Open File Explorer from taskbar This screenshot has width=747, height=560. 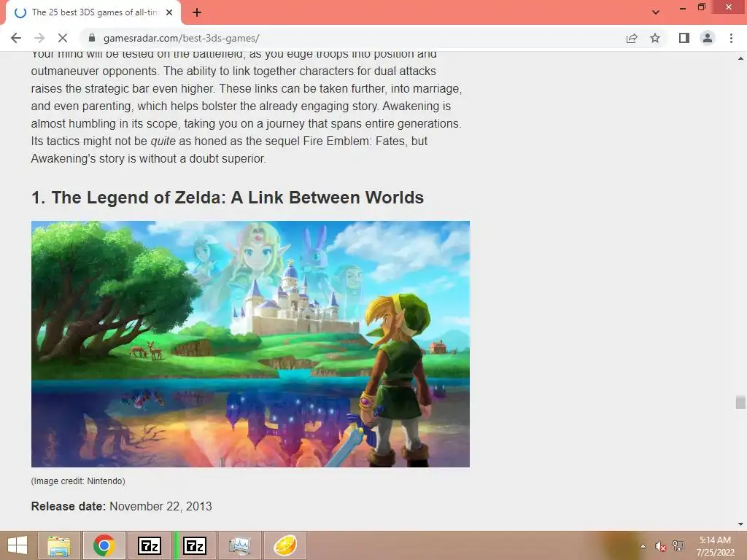click(60, 545)
